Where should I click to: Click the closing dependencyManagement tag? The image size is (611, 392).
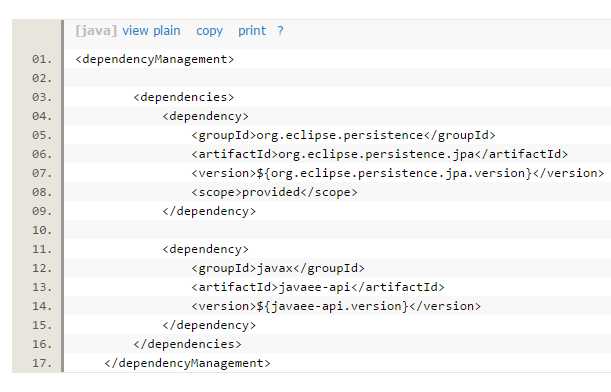point(187,363)
